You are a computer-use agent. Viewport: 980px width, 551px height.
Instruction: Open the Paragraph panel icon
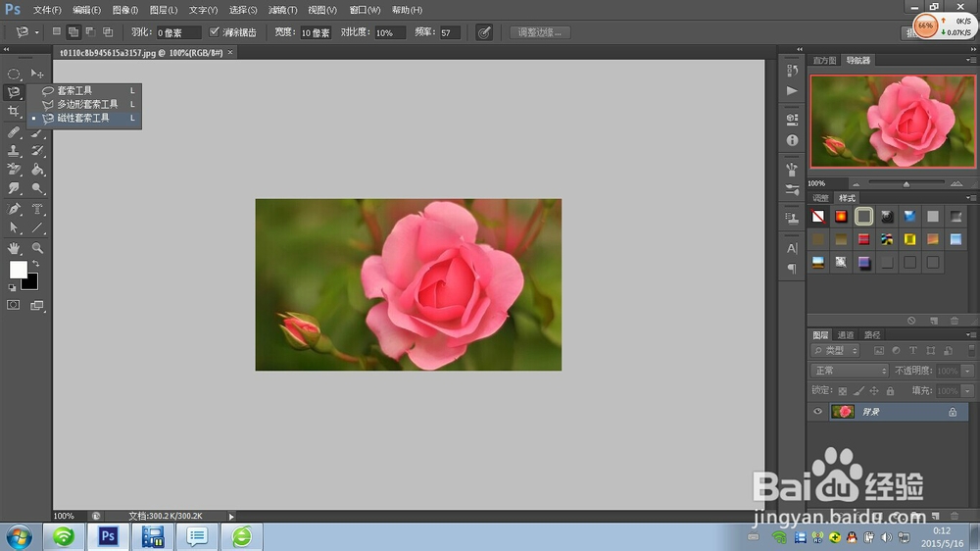pyautogui.click(x=792, y=269)
